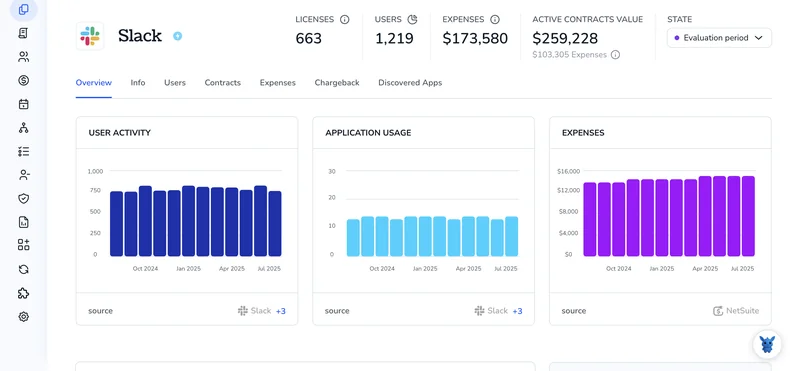Click the info icon beside Expenses total

coord(494,19)
